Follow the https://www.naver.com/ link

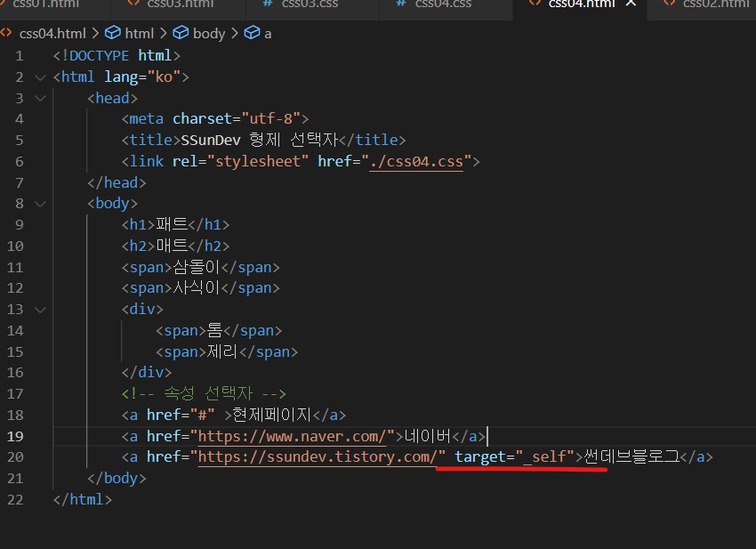(x=293, y=437)
